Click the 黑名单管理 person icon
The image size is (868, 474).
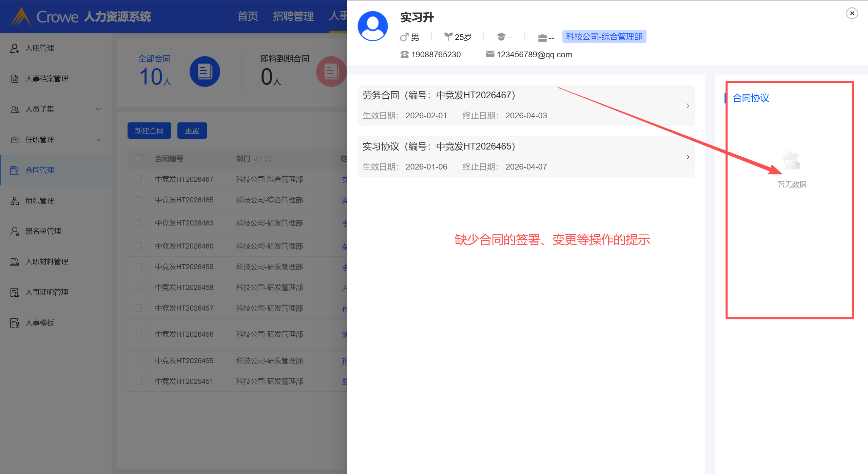14,231
